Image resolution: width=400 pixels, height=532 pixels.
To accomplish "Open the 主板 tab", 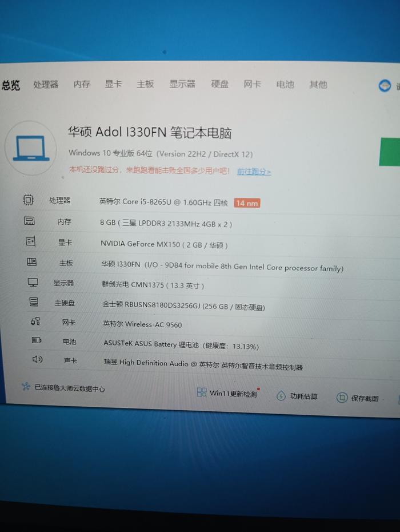I will tap(145, 84).
